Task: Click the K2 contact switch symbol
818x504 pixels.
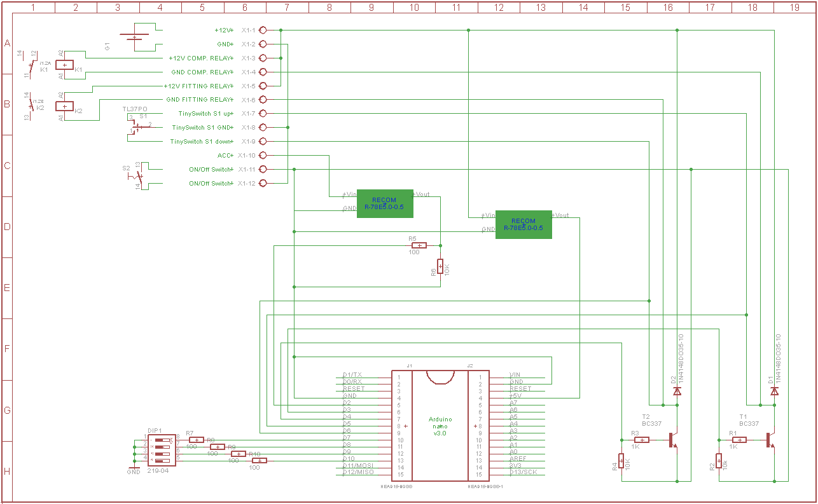Action: click(x=30, y=106)
